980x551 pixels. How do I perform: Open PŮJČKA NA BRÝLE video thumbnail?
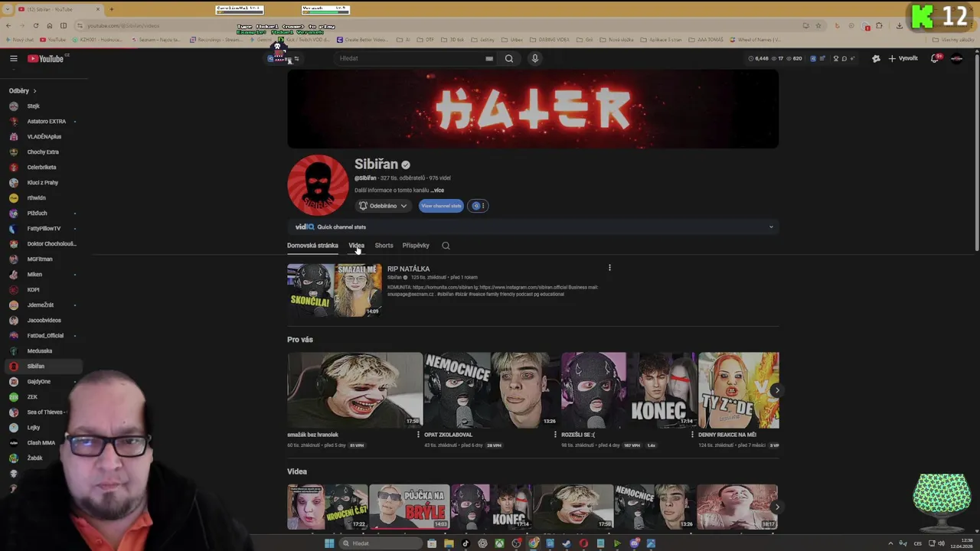point(410,507)
